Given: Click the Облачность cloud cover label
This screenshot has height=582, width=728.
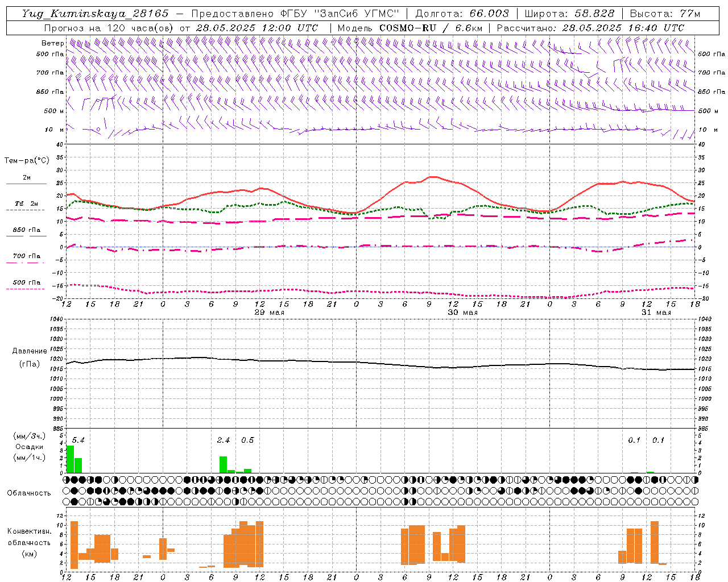Looking at the screenshot, I should pos(29,493).
